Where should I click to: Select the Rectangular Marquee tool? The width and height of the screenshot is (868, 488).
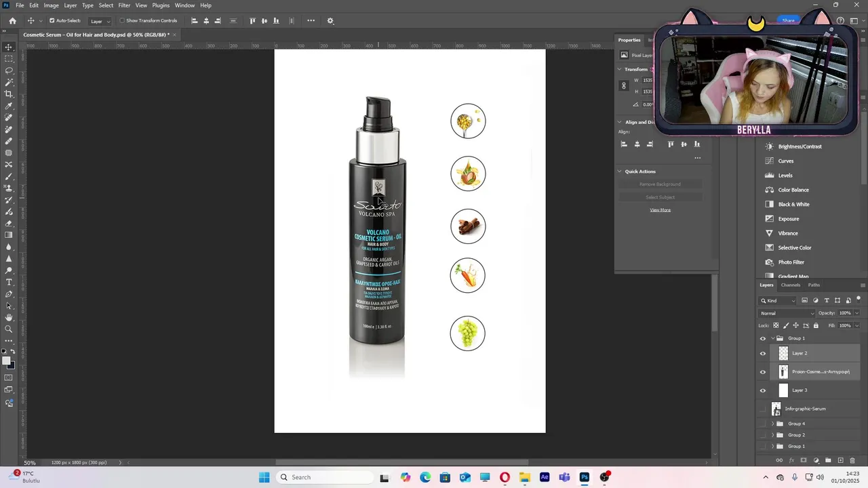[9, 59]
